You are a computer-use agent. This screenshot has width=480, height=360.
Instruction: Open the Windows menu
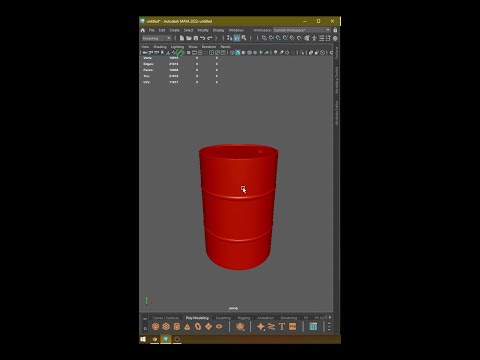236,30
